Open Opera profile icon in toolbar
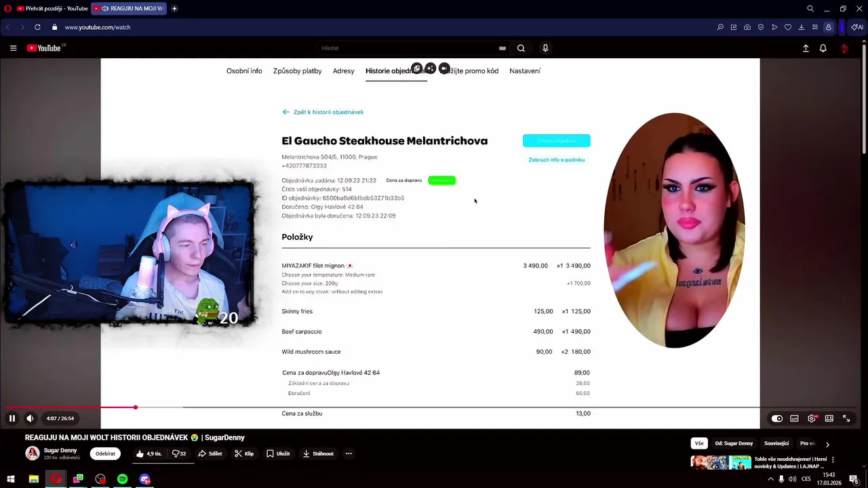The image size is (868, 488). click(829, 27)
